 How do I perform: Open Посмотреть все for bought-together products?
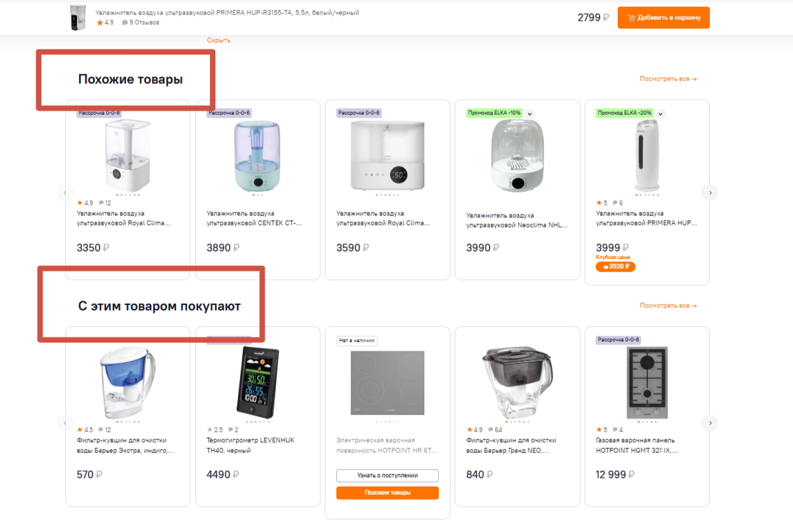pyautogui.click(x=668, y=306)
